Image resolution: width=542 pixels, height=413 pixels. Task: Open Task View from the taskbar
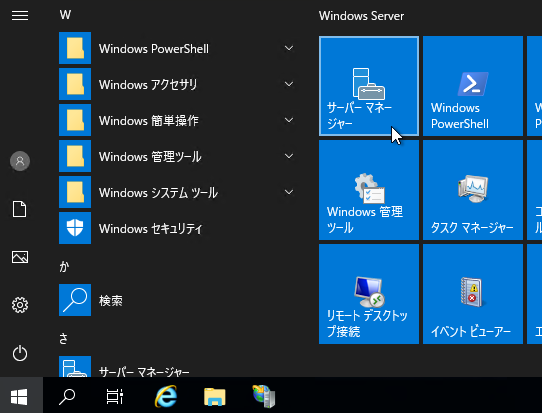click(x=115, y=397)
